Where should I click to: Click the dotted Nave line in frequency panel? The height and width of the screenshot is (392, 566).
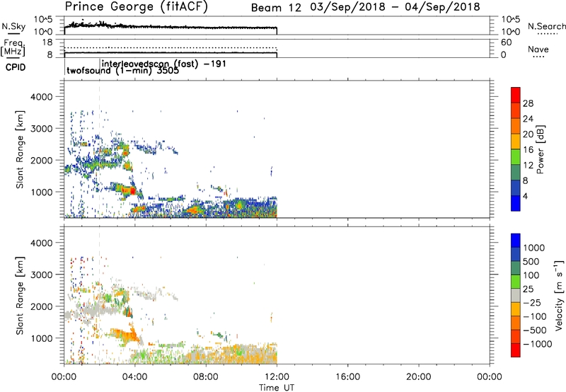coord(171,47)
